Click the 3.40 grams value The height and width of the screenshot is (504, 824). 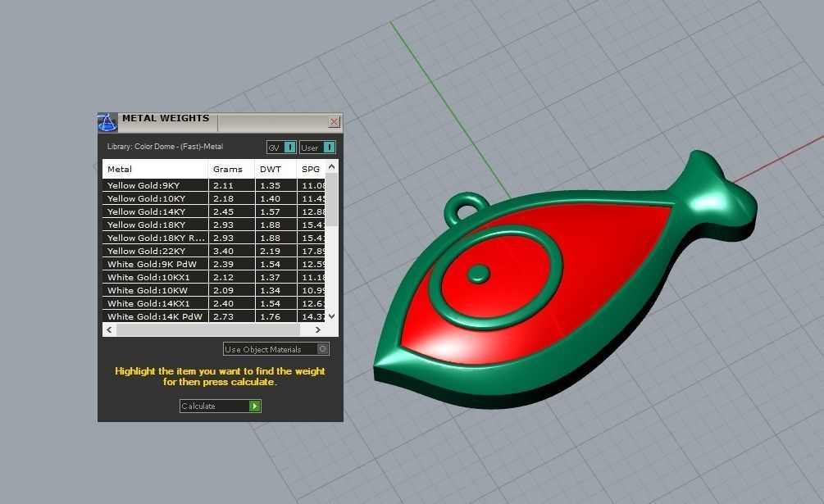(223, 251)
